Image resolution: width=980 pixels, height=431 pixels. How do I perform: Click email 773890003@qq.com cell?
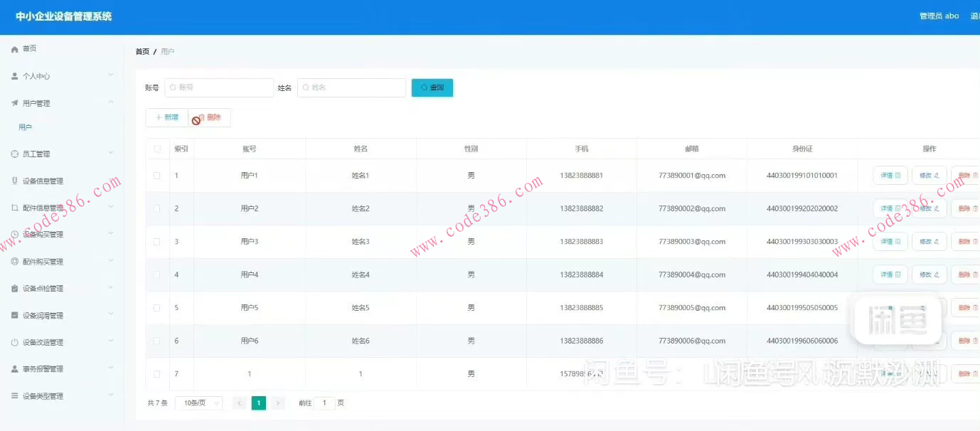692,242
